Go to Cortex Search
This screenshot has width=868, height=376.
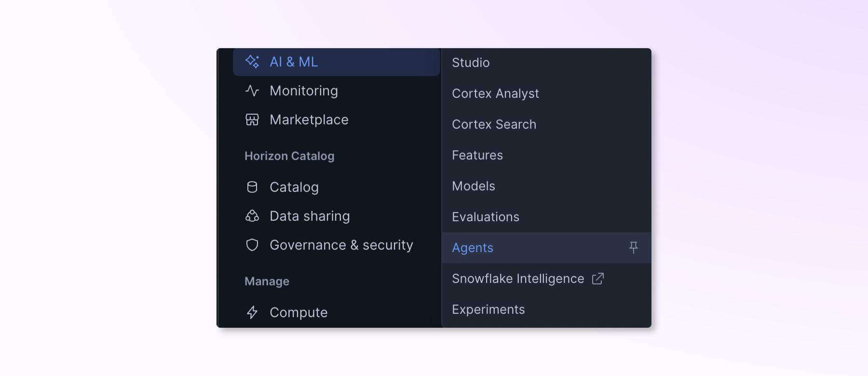494,124
